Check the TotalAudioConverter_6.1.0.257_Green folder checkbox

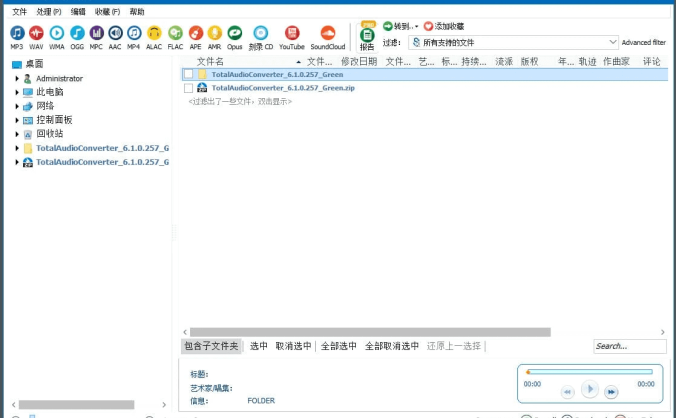coord(188,74)
